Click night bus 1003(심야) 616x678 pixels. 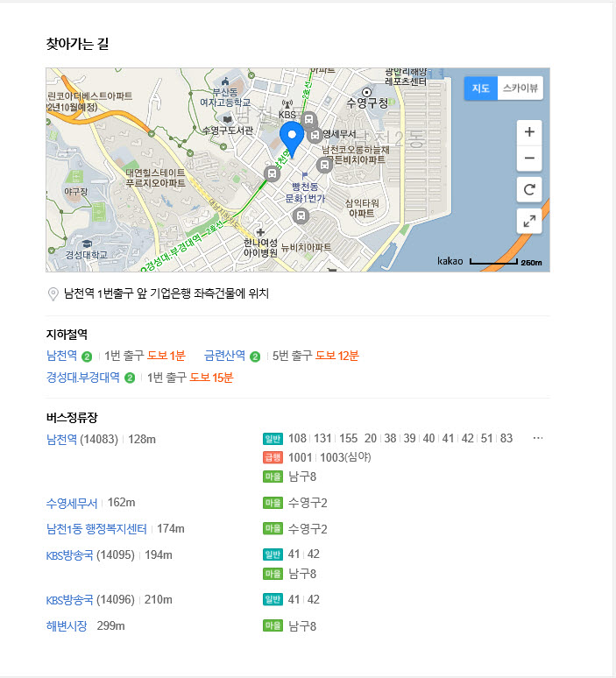(345, 457)
